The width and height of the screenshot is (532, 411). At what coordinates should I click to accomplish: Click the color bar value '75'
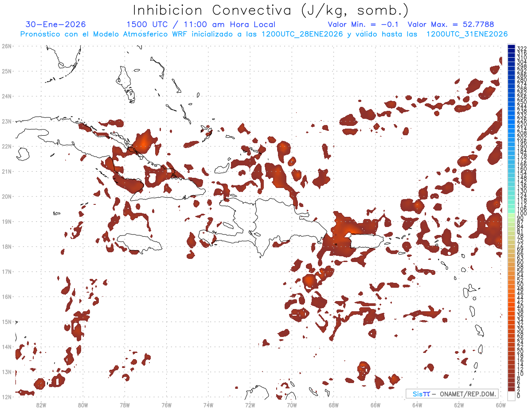pyautogui.click(x=520, y=240)
